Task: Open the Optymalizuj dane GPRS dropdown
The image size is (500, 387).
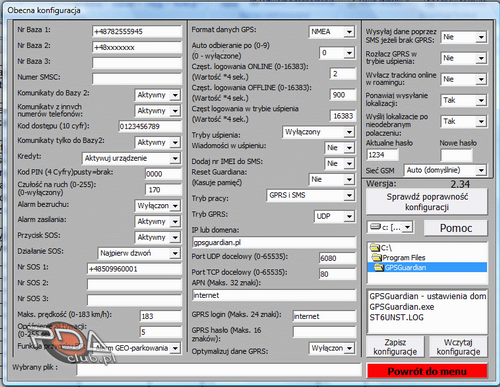Action: 331,348
